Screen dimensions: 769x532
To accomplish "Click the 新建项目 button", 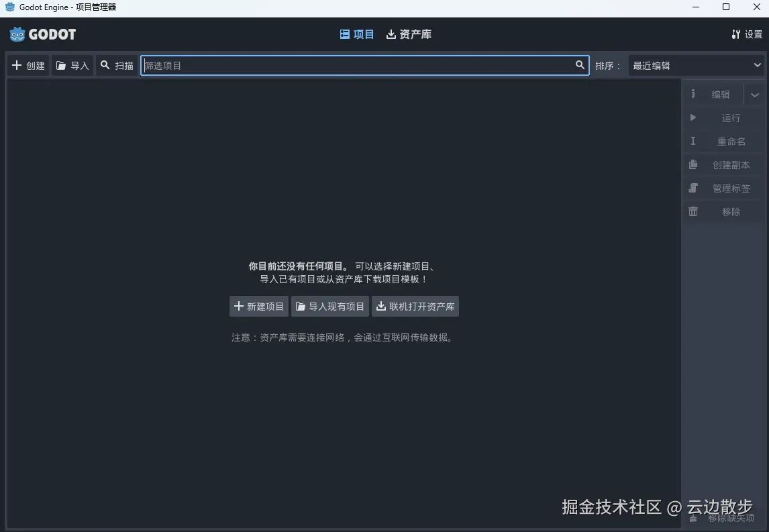I will pyautogui.click(x=259, y=307).
